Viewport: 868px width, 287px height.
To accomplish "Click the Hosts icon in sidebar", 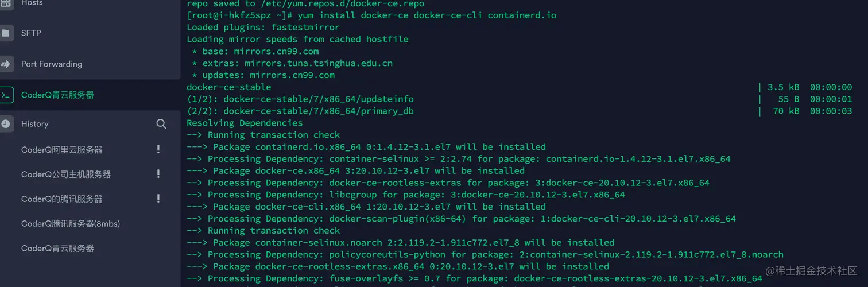I will [6, 3].
